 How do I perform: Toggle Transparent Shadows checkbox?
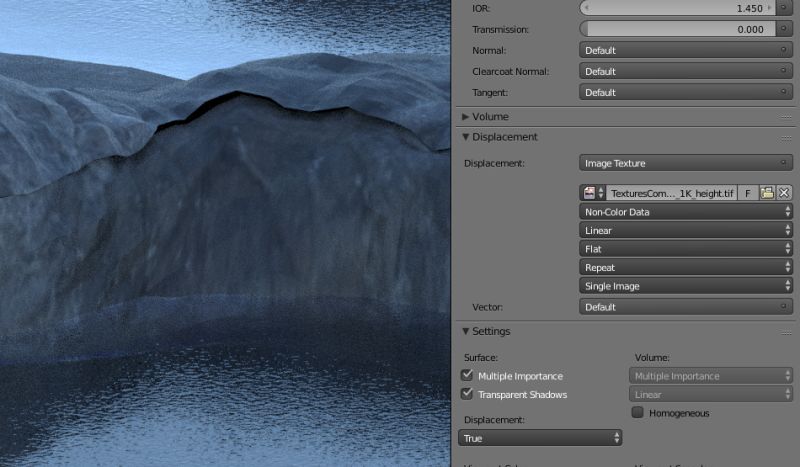[467, 394]
